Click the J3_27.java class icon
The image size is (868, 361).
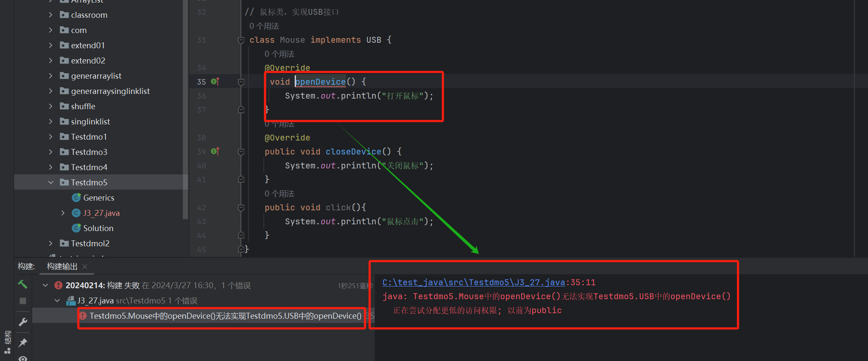(x=76, y=213)
